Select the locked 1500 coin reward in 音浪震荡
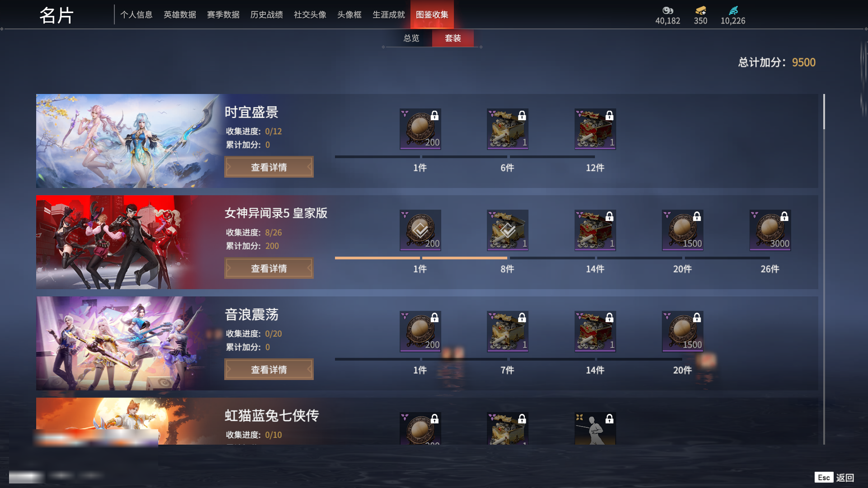 coord(682,331)
